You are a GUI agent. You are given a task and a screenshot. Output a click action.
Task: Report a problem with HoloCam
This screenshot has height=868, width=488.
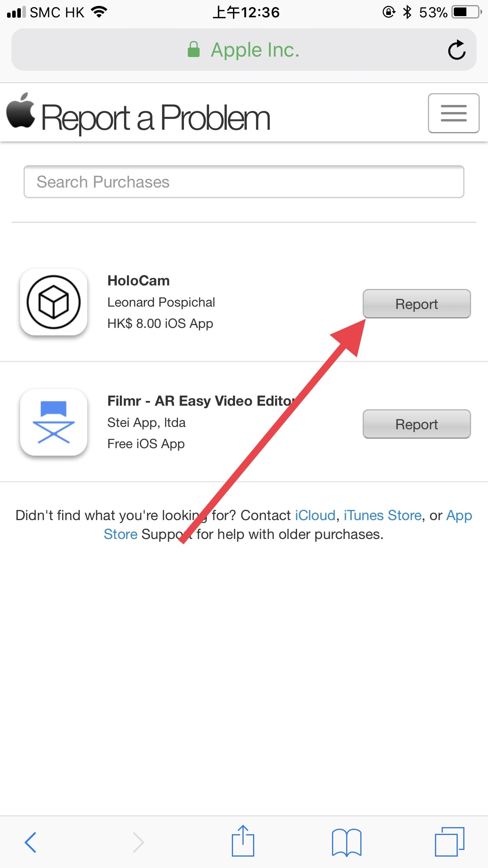click(x=416, y=304)
